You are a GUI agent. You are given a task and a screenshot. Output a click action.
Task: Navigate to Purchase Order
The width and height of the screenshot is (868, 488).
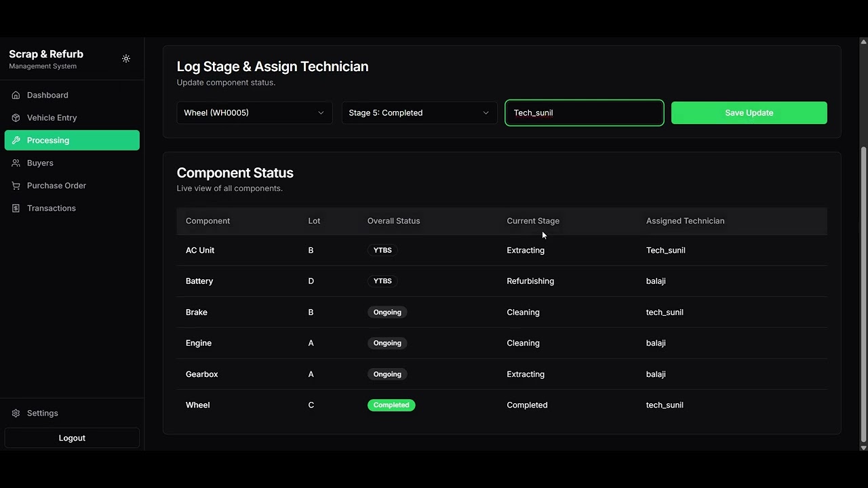point(72,186)
